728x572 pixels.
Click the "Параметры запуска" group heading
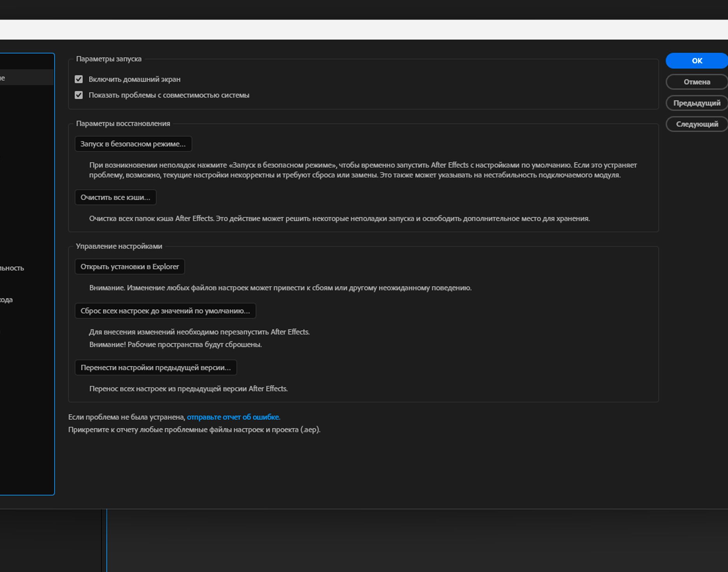point(109,59)
